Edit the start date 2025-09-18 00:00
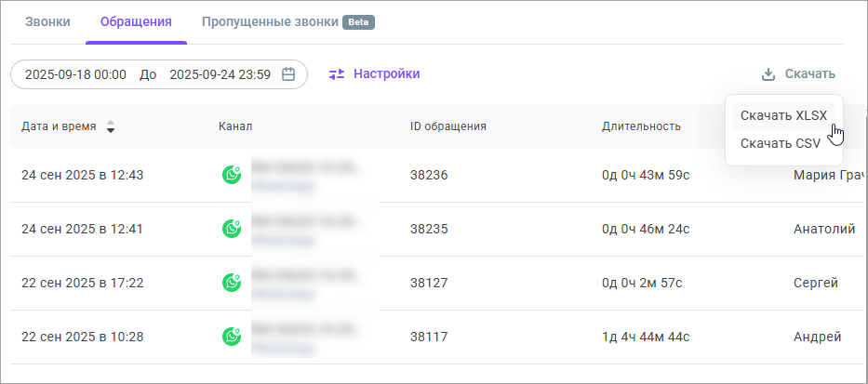The height and width of the screenshot is (384, 868). click(x=75, y=74)
